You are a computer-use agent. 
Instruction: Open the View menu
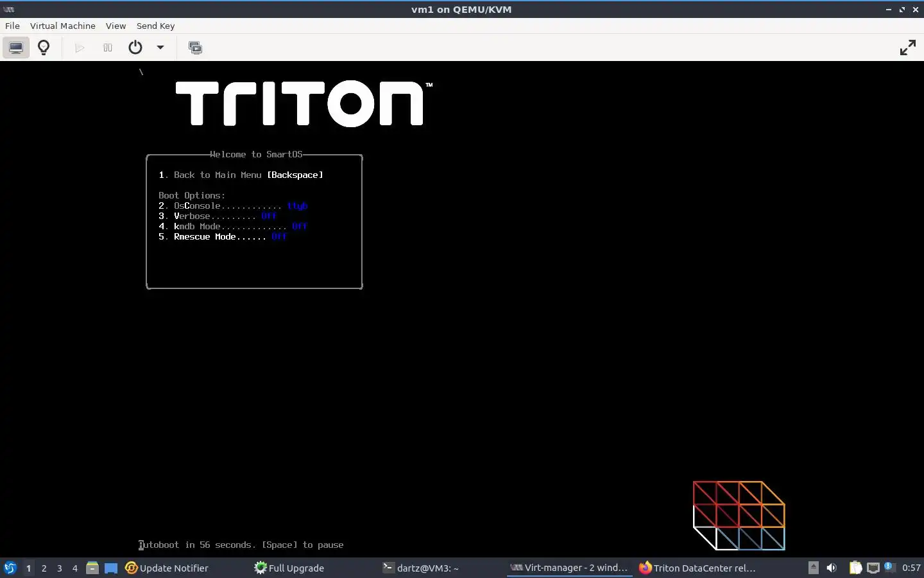click(x=116, y=26)
